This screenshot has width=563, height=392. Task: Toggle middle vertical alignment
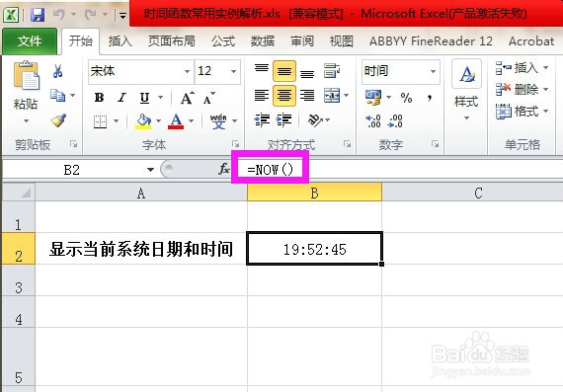click(284, 71)
